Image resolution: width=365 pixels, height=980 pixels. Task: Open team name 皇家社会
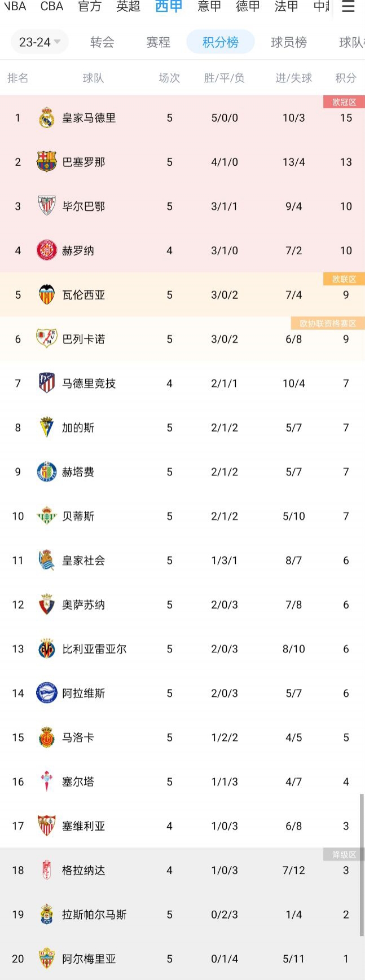[83, 560]
